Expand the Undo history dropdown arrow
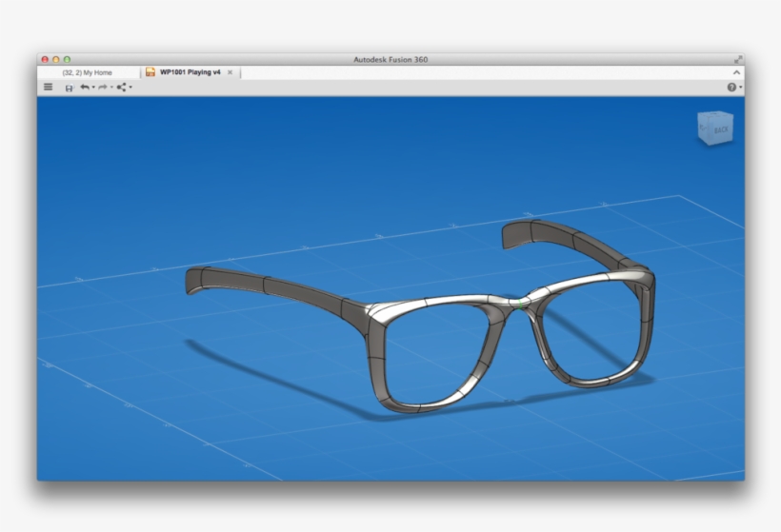The image size is (781, 532). tap(92, 88)
